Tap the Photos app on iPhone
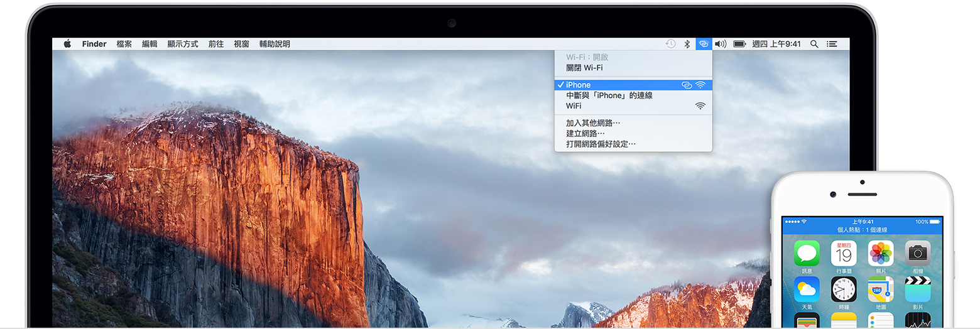This screenshot has width=980, height=329. (x=881, y=253)
